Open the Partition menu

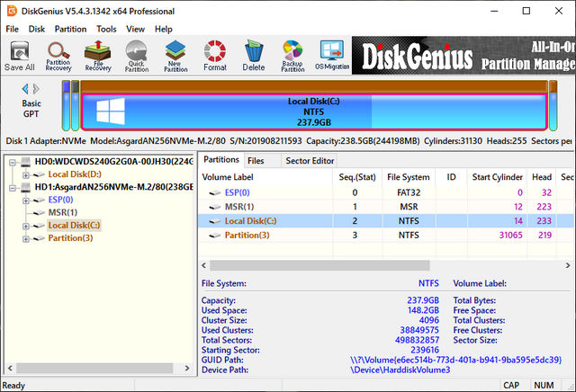tap(70, 29)
